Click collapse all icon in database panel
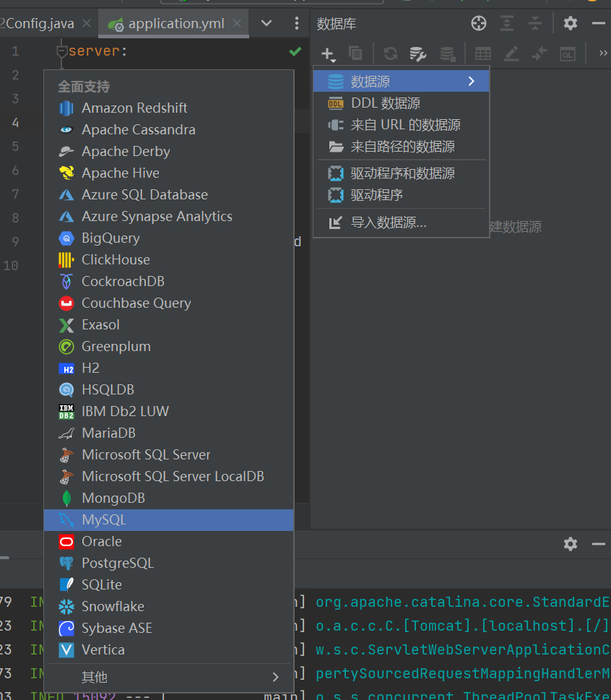The image size is (611, 700). pyautogui.click(x=534, y=23)
